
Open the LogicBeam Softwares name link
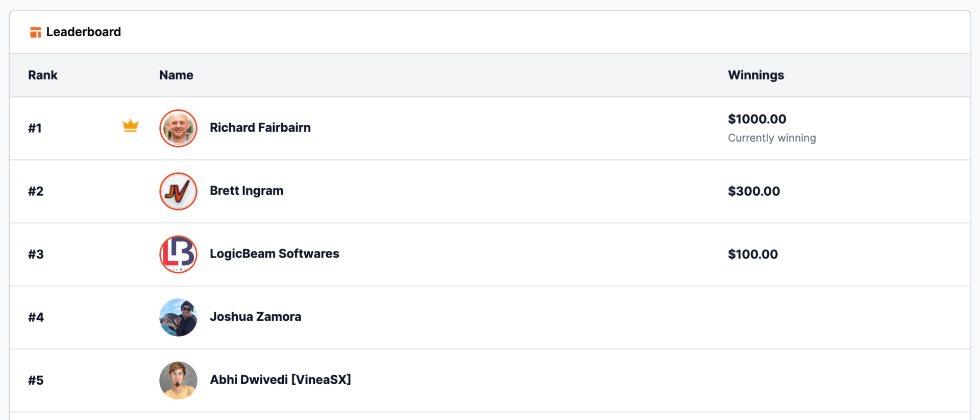coord(275,253)
